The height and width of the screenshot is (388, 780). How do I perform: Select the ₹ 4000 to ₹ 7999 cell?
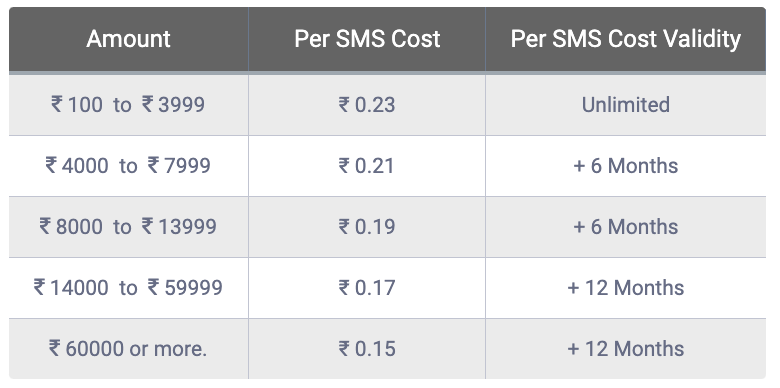click(x=128, y=166)
